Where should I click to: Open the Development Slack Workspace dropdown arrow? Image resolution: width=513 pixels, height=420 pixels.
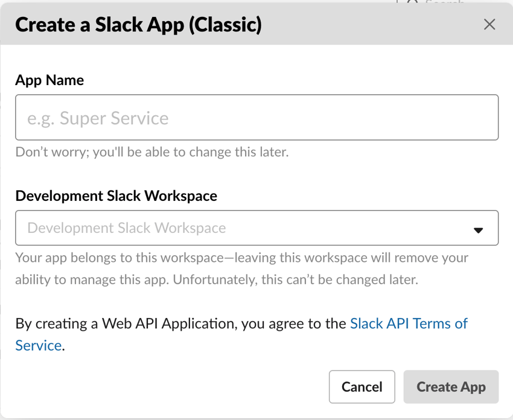(479, 229)
